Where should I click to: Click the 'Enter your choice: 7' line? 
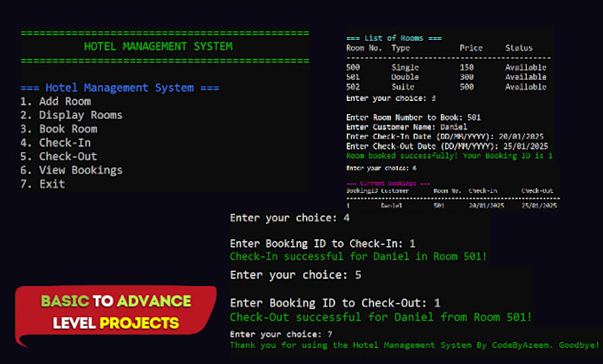click(281, 334)
